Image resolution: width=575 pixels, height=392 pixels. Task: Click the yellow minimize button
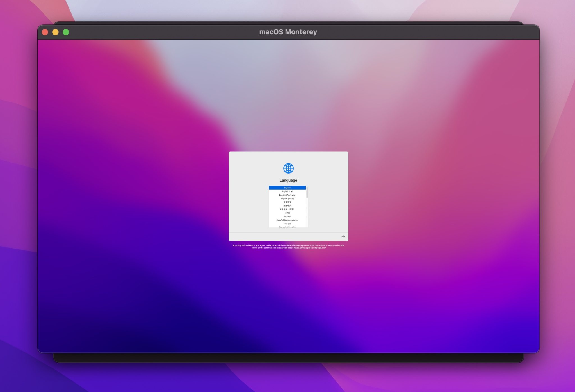coord(55,32)
